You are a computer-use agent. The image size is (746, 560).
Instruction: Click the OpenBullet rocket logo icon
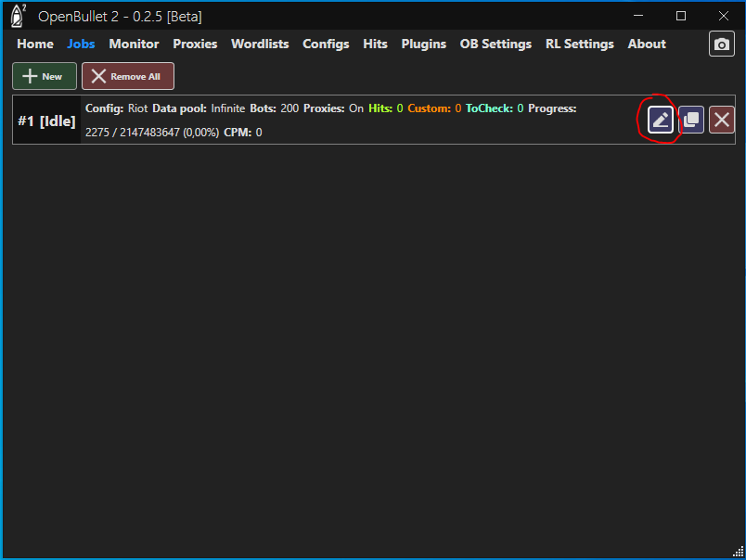coord(18,16)
